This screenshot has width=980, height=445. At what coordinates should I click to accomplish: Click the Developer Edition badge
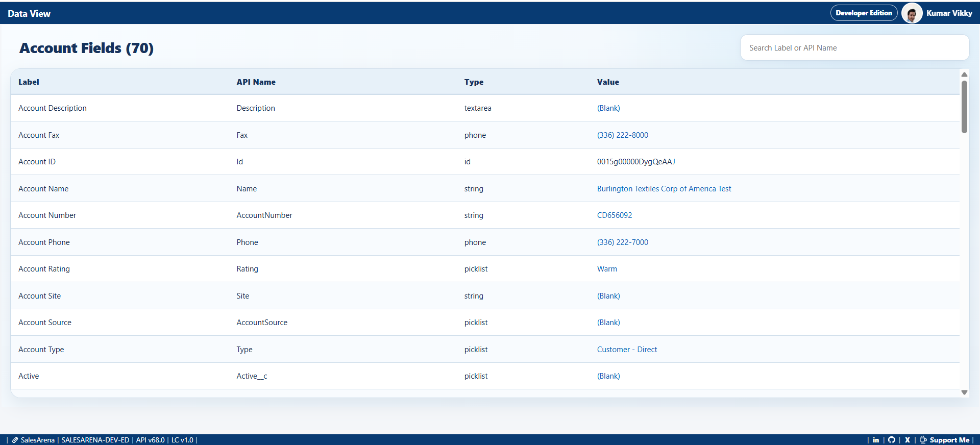point(864,13)
